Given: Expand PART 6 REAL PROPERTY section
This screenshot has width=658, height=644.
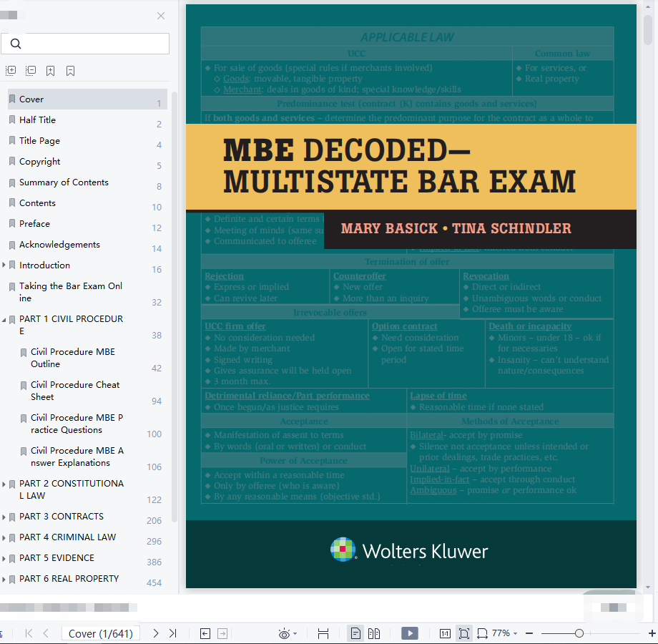Looking at the screenshot, I should tap(4, 580).
